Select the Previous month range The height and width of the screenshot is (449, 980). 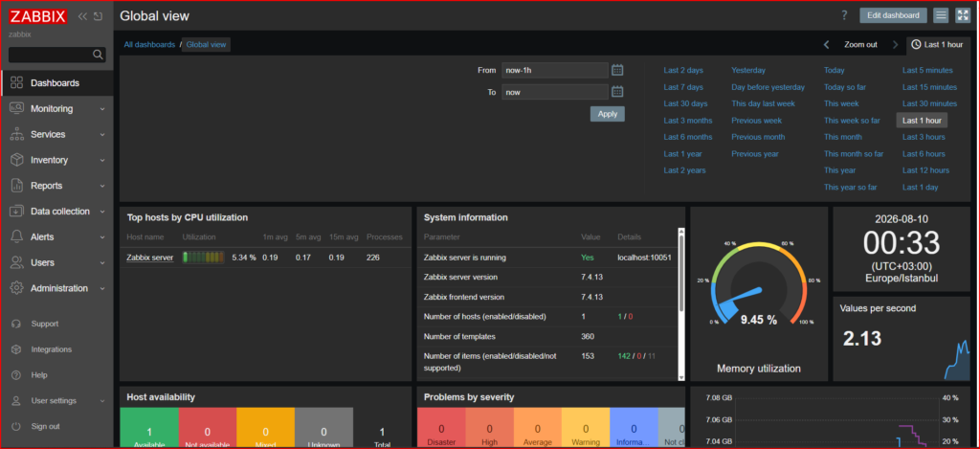click(x=758, y=137)
